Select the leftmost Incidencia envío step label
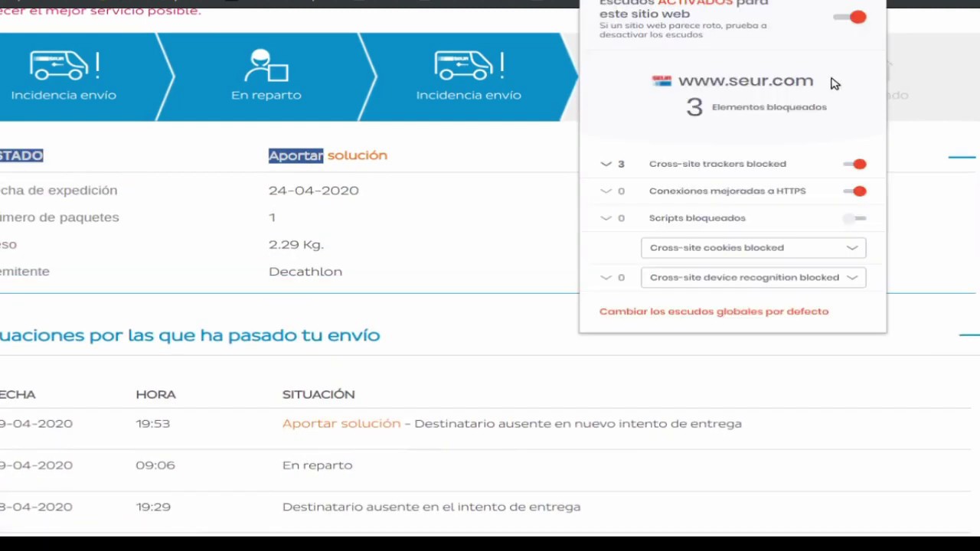980x551 pixels. pyautogui.click(x=64, y=95)
